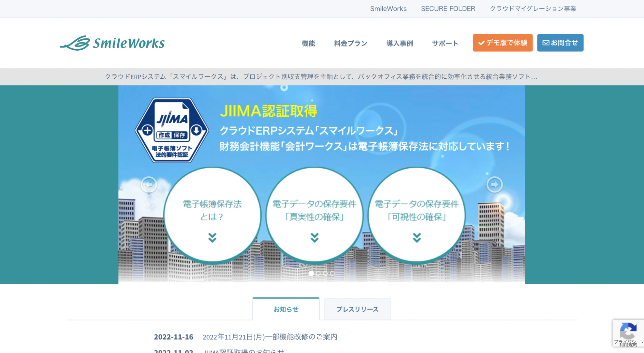644x353 pixels.
Task: Click 真実性の確保 circle
Action: coord(315,215)
